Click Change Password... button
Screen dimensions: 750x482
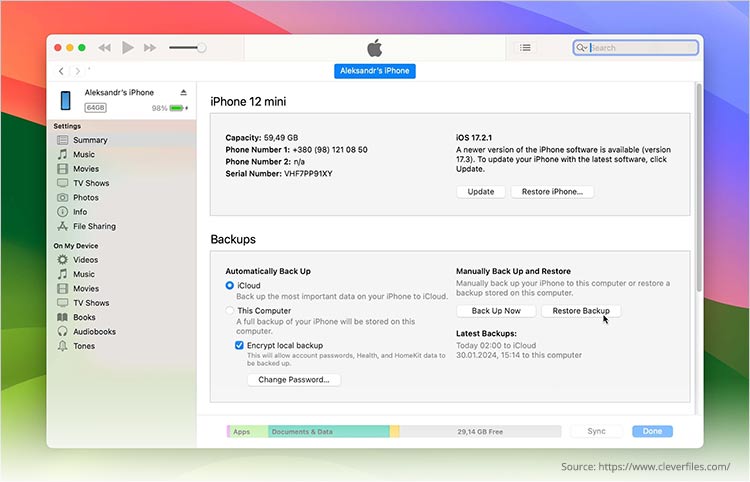coord(294,380)
